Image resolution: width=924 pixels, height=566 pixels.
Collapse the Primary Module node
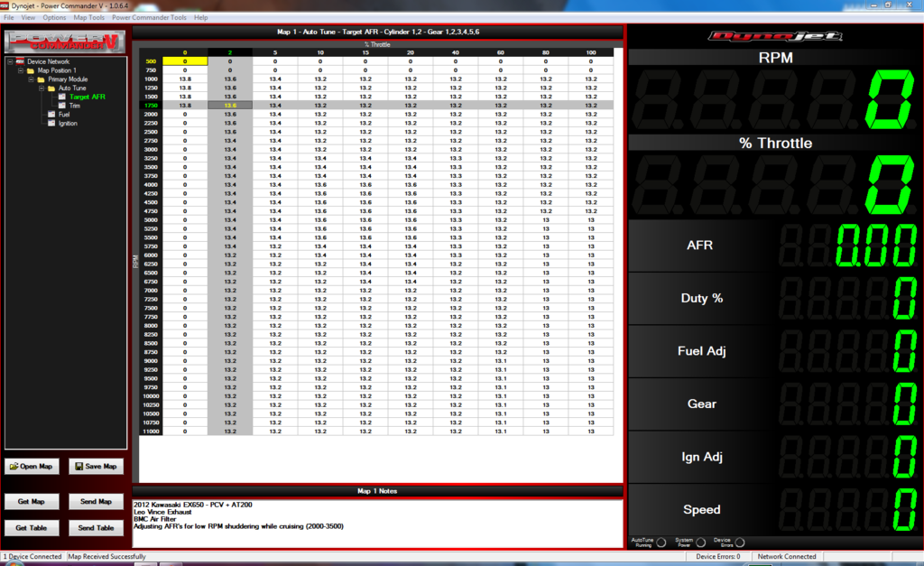coord(32,79)
